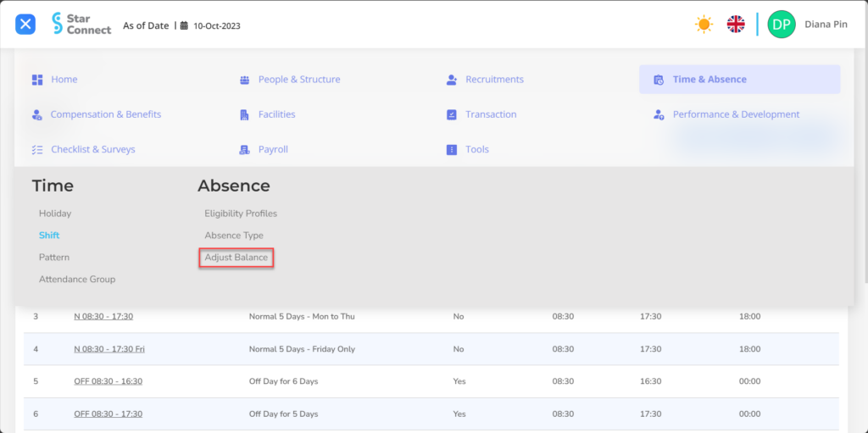
Task: Open the As of Date calendar icon
Action: tap(184, 25)
